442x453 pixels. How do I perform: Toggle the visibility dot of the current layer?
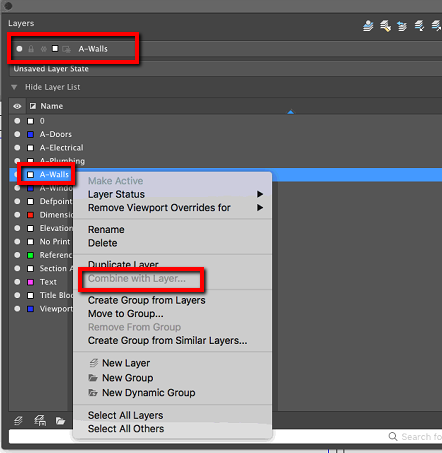[19, 49]
